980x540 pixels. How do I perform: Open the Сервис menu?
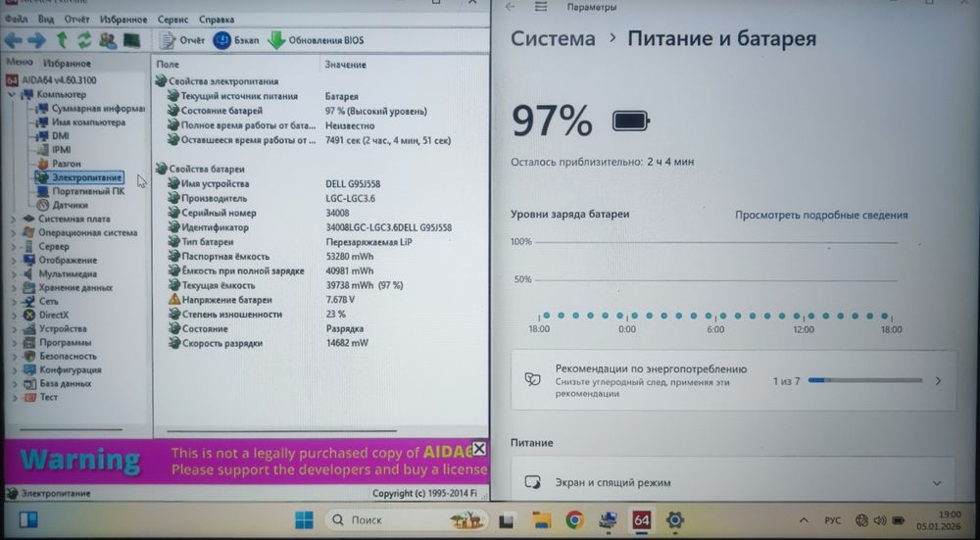(173, 20)
